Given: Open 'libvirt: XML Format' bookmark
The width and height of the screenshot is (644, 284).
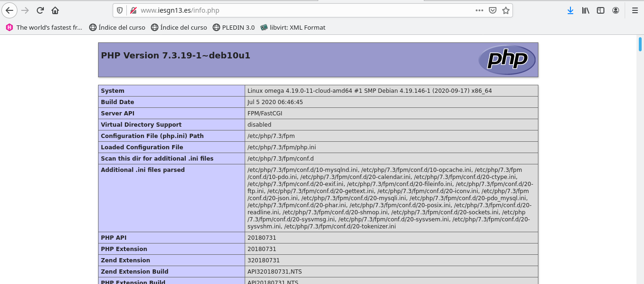Looking at the screenshot, I should [x=293, y=27].
